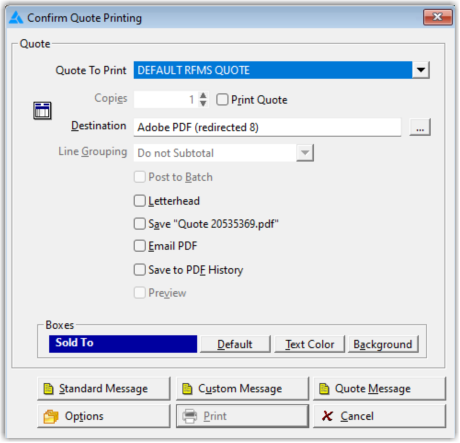Click the Background button in Boxes

coord(383,344)
